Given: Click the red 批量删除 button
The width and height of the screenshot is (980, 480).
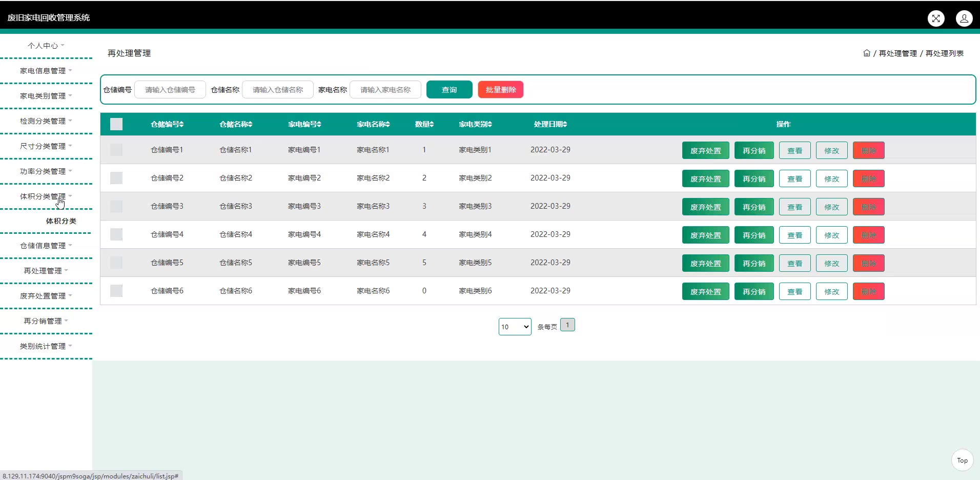Looking at the screenshot, I should pyautogui.click(x=500, y=90).
